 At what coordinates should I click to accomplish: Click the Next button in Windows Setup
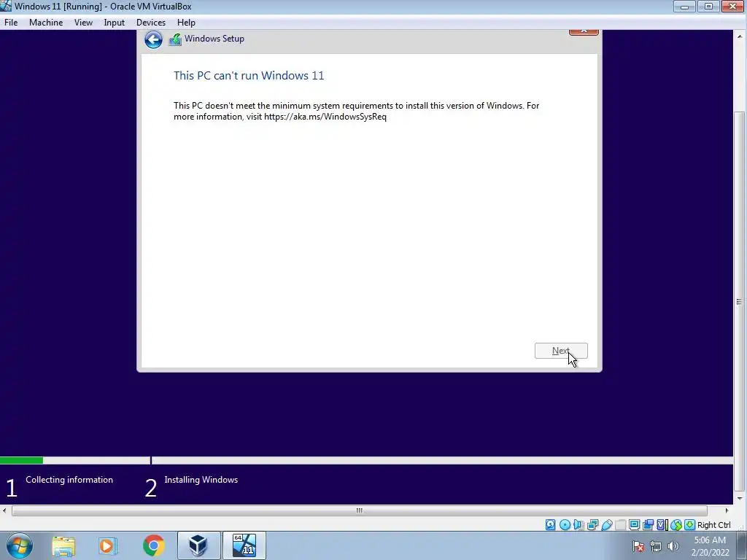click(561, 351)
